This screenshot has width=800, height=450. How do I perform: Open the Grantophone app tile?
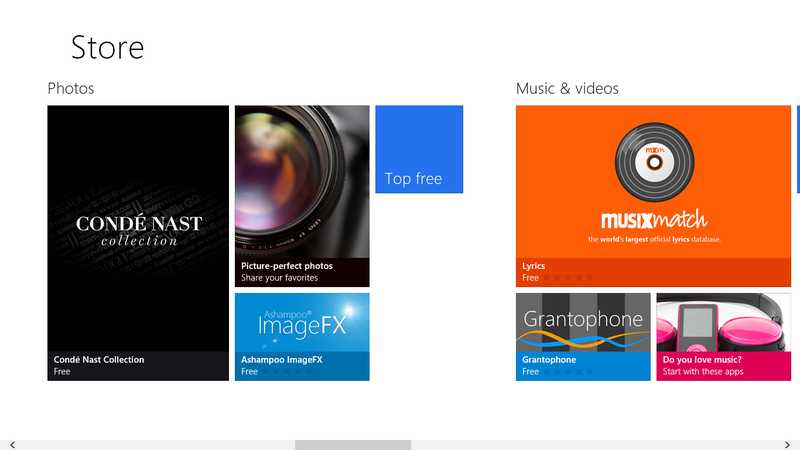pyautogui.click(x=583, y=337)
